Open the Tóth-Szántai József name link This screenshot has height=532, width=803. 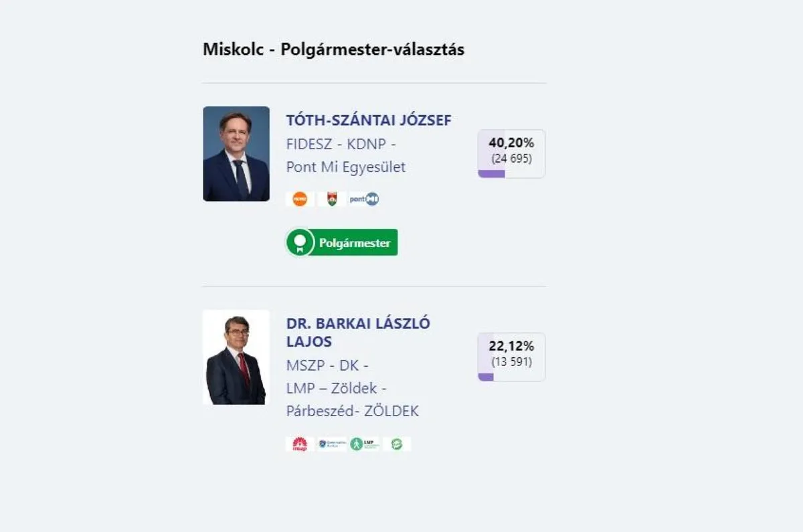tap(369, 120)
